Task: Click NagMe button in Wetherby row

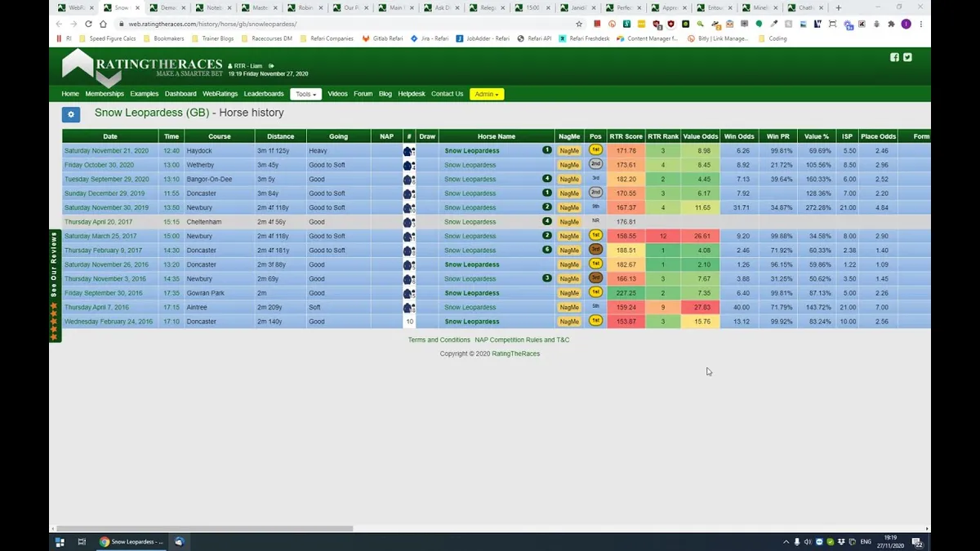Action: [569, 165]
